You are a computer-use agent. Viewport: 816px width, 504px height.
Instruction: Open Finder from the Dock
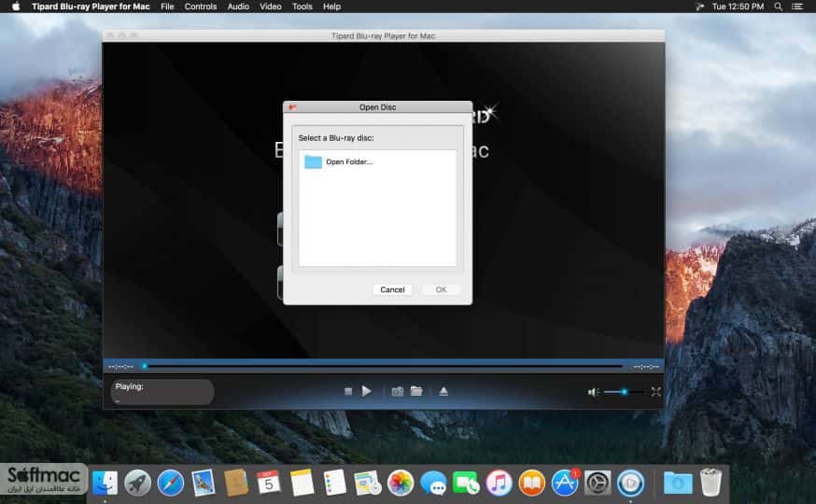click(x=105, y=483)
